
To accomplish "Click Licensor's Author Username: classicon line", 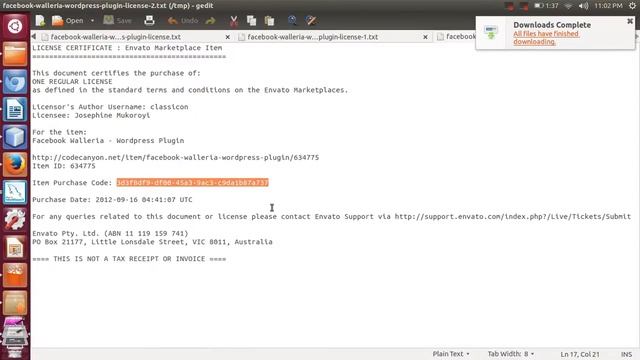I will [110, 107].
